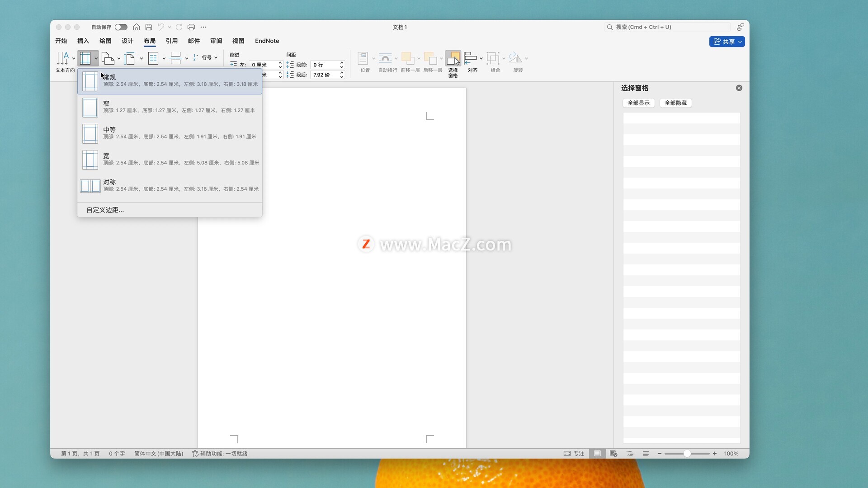Click the 位置 position icon
The width and height of the screenshot is (868, 488).
tap(363, 58)
